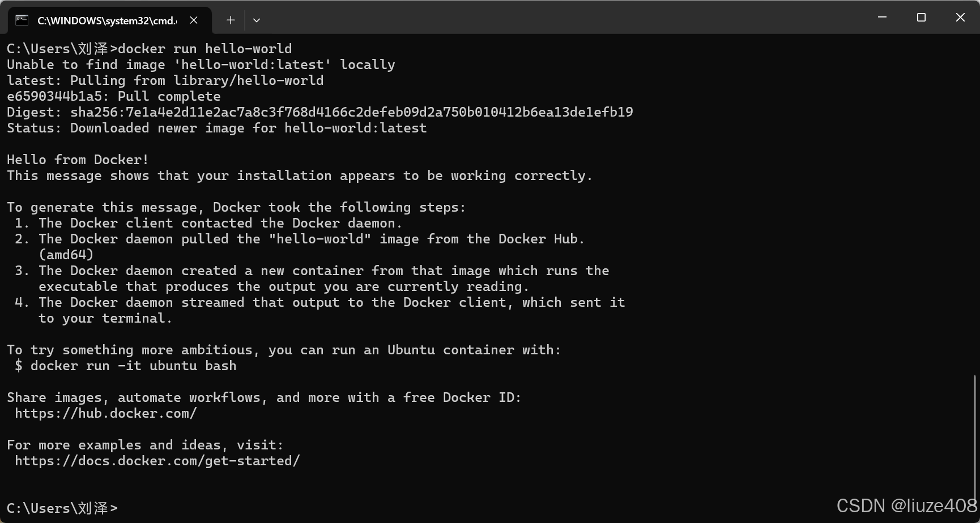Screen dimensions: 980x523
Task: Maximize the terminal window
Action: [921, 18]
